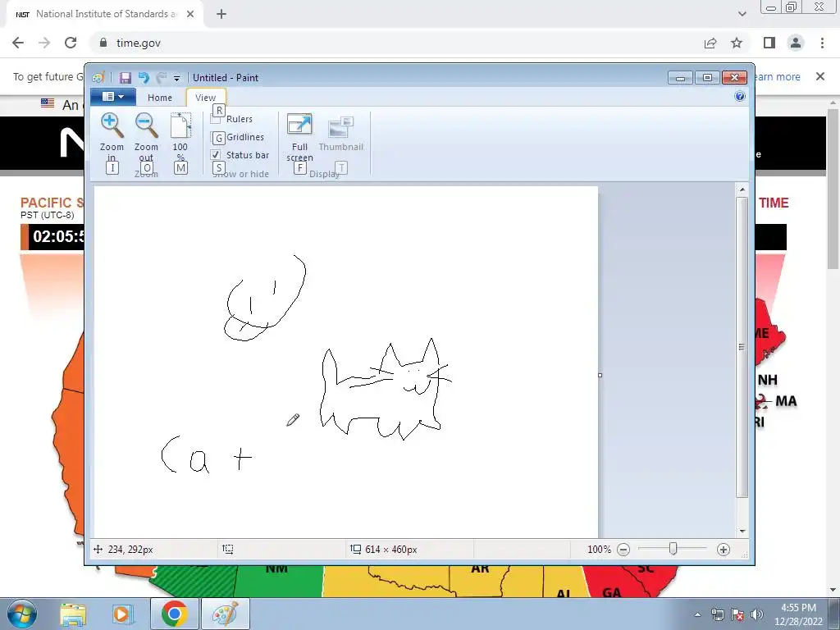840x630 pixels.
Task: Open the Chrome side panel
Action: [769, 43]
